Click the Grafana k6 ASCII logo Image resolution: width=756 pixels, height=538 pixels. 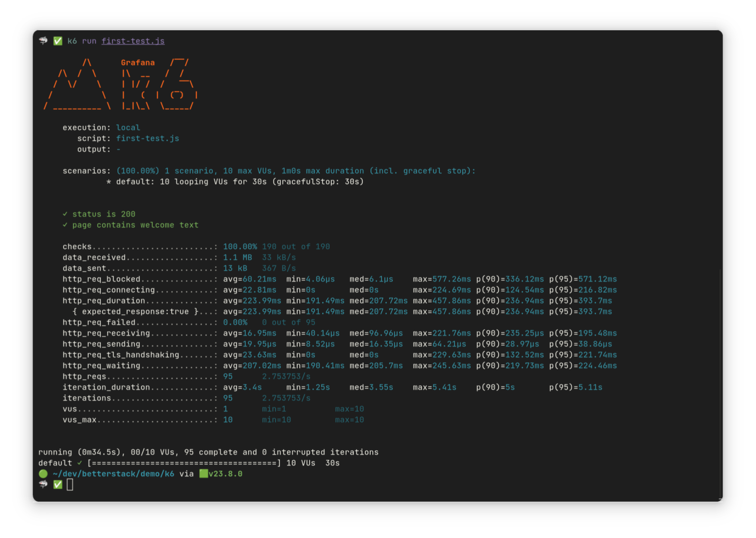pyautogui.click(x=159, y=84)
